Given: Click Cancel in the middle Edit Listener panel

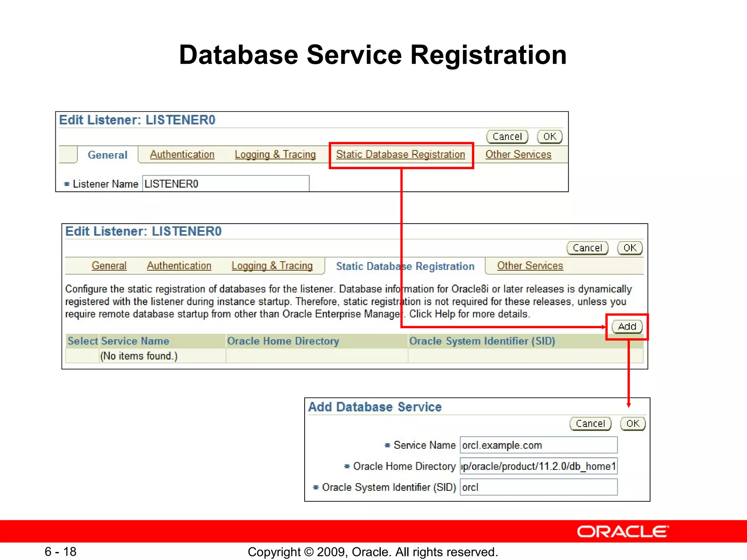Looking at the screenshot, I should coord(587,248).
